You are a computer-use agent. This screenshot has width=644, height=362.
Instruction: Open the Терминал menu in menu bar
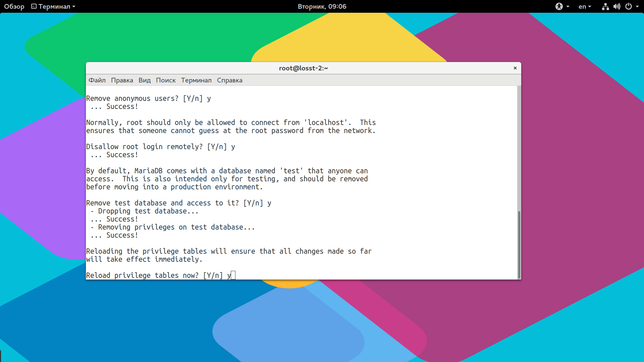pos(196,80)
